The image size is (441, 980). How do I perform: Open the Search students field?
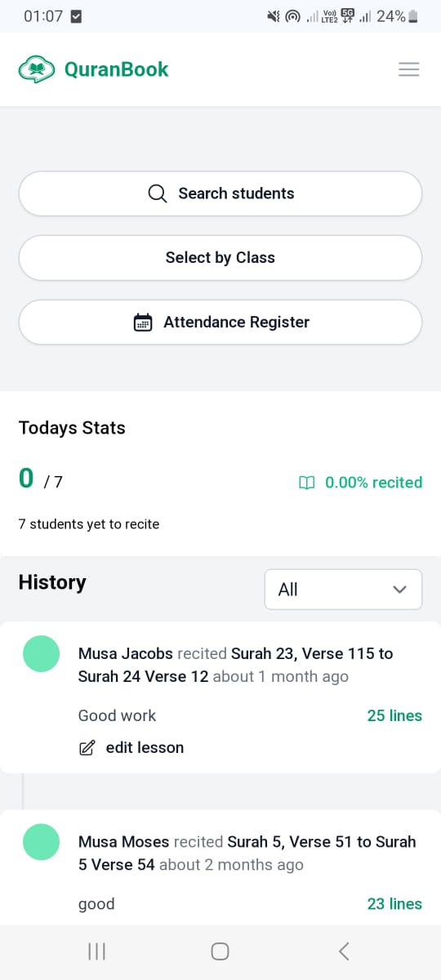(x=220, y=194)
